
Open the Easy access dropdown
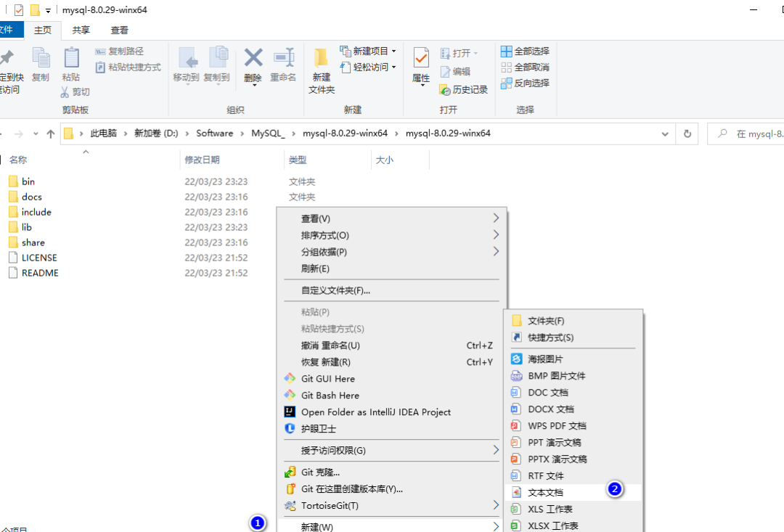click(394, 67)
